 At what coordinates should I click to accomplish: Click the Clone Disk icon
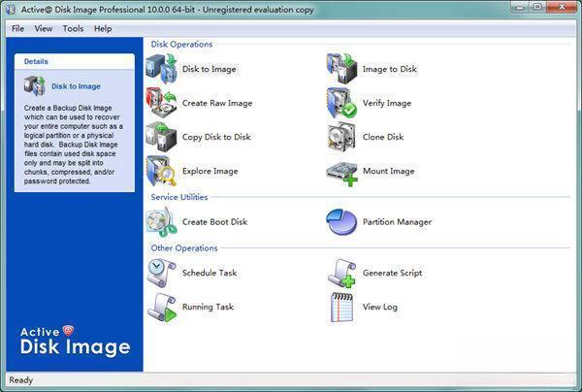point(341,137)
